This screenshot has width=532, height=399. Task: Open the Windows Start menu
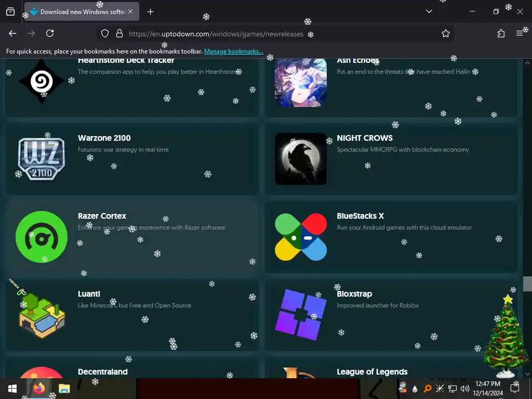point(12,389)
